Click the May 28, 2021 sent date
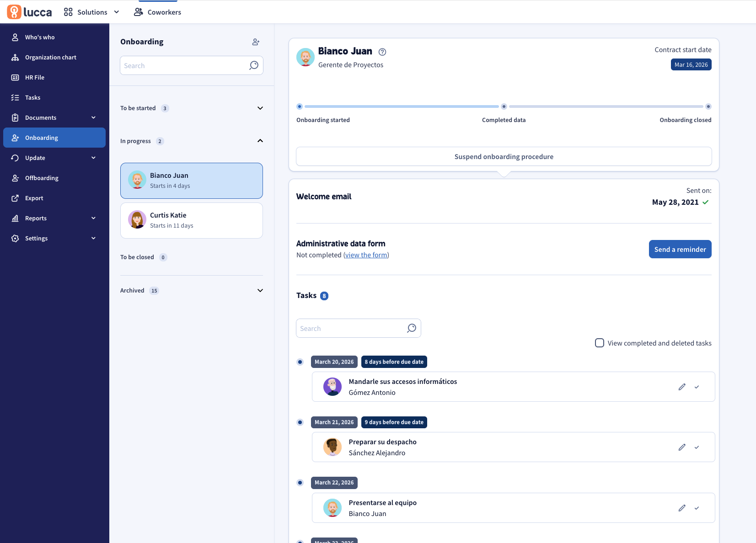 pyautogui.click(x=675, y=202)
